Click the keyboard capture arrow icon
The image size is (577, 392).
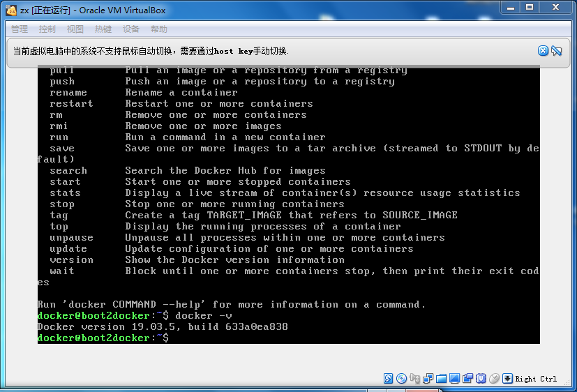tap(507, 378)
